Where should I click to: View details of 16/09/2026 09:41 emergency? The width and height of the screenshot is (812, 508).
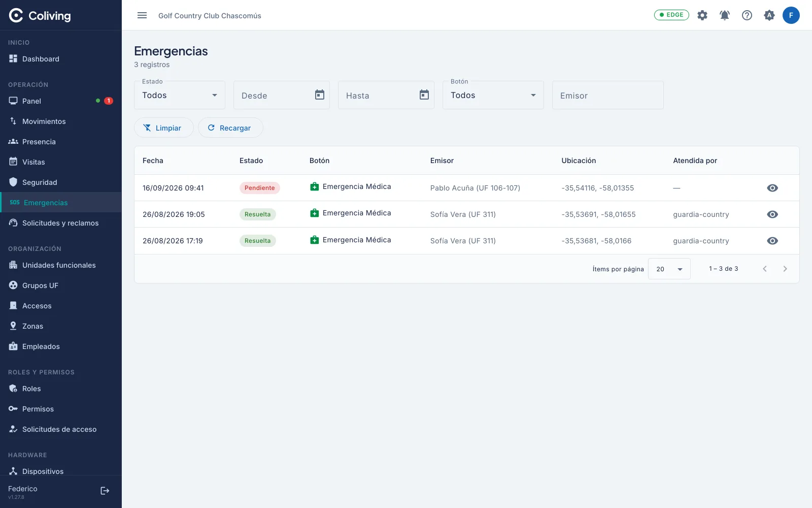coord(772,188)
